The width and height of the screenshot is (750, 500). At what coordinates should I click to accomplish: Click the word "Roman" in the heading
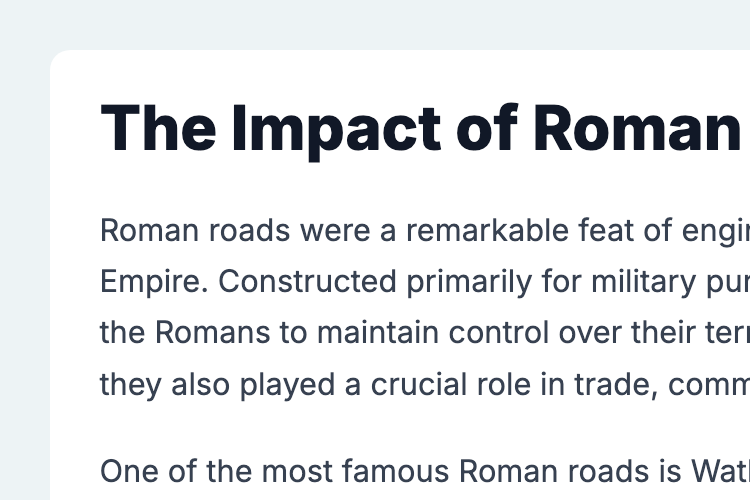[638, 129]
